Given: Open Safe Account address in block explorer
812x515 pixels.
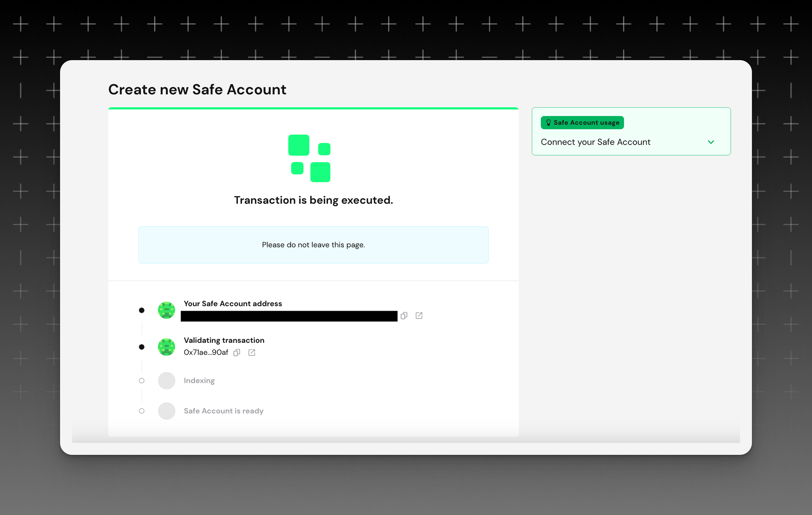Looking at the screenshot, I should click(419, 316).
